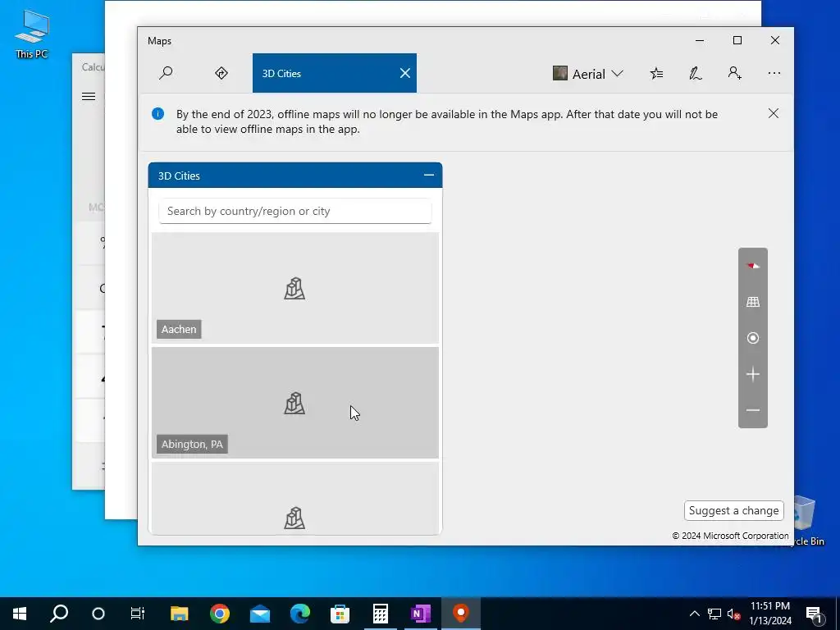
Task: Select the Aachen city card
Action: pos(295,288)
